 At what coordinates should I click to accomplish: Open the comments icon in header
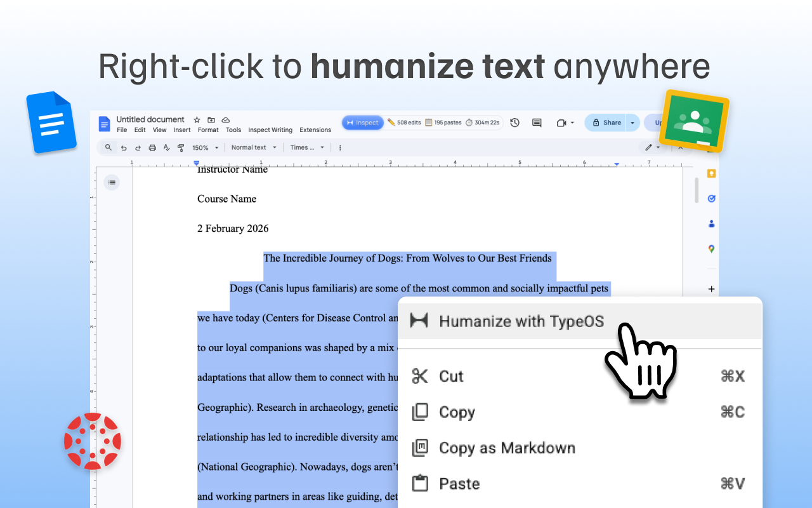(537, 123)
